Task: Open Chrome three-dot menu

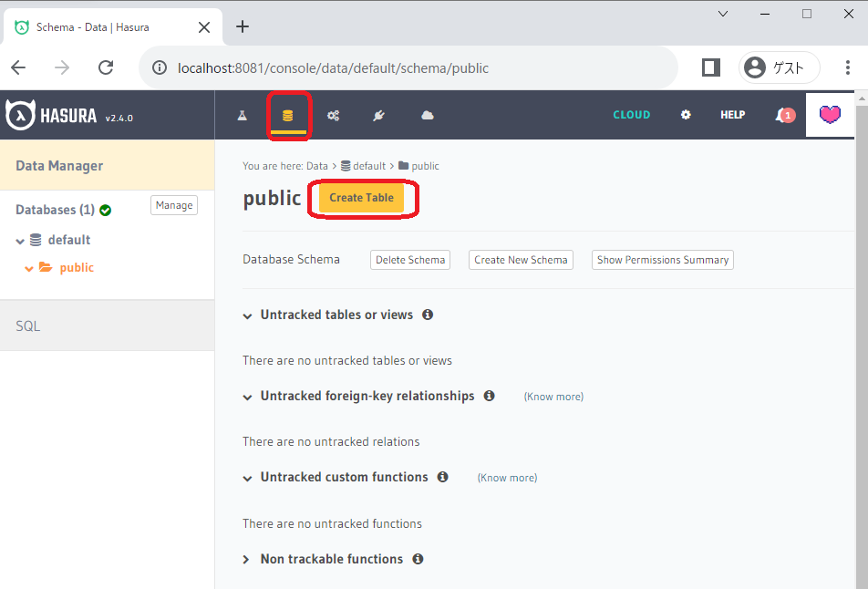Action: point(848,67)
